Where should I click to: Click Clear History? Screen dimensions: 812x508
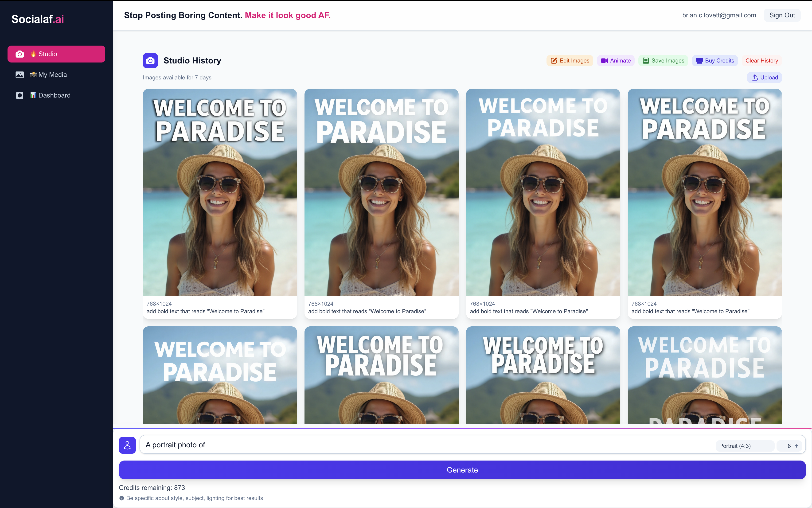762,60
